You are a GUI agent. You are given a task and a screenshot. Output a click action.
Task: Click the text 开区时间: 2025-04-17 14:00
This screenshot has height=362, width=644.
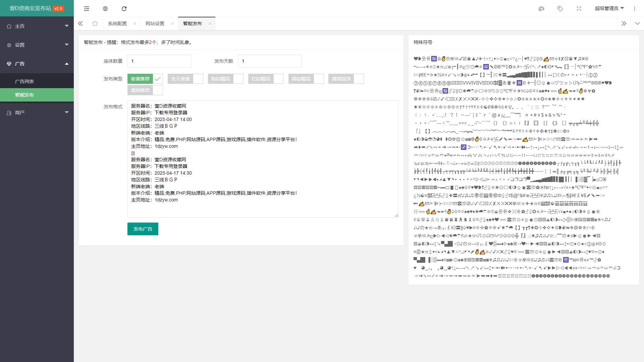161,119
